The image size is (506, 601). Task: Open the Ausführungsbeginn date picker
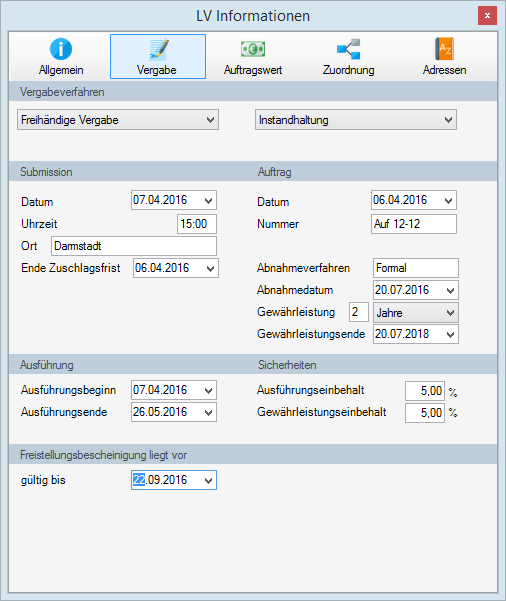[x=208, y=391]
